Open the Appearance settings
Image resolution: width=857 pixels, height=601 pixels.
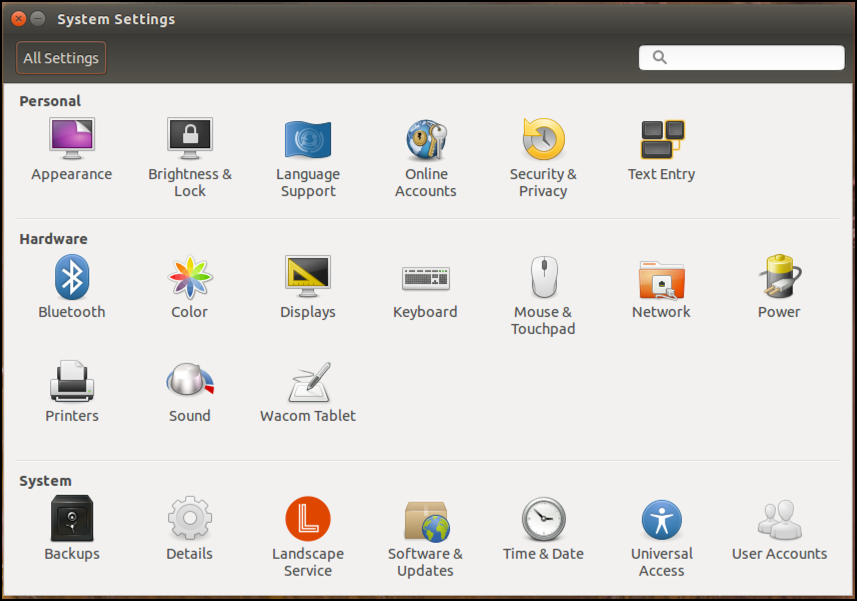tap(71, 150)
